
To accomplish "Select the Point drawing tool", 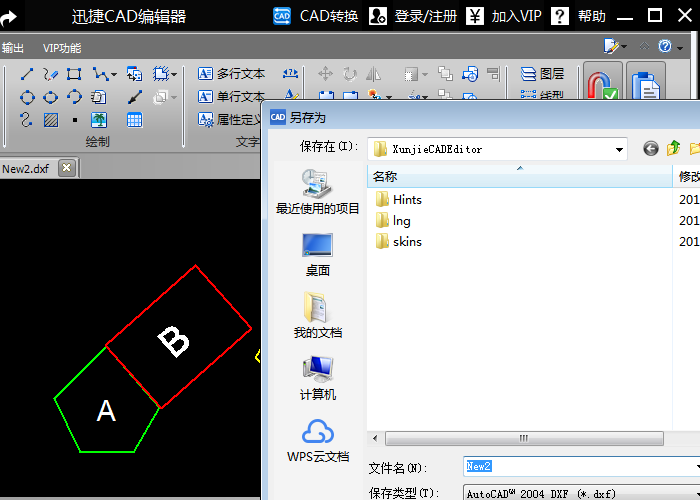I will coord(75,120).
